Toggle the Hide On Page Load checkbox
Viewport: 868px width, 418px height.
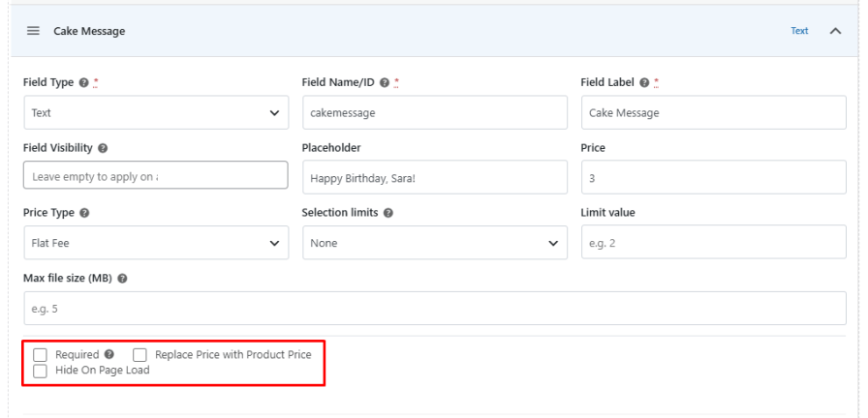point(40,371)
